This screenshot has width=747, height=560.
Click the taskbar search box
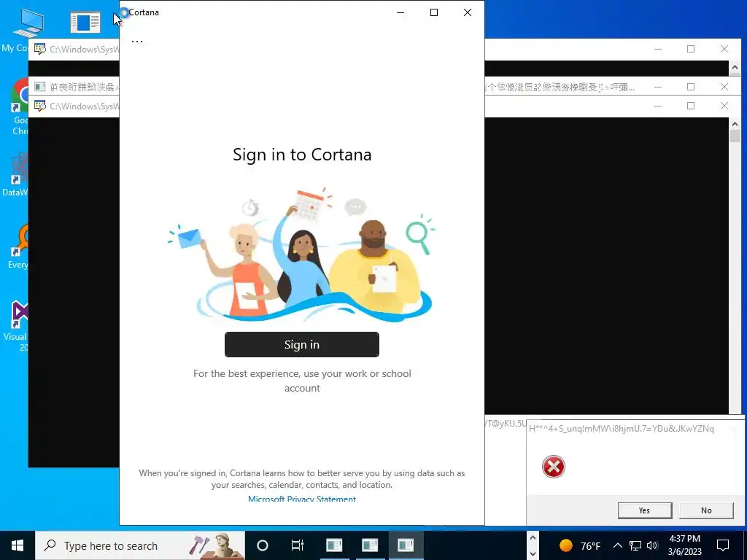[x=140, y=545]
